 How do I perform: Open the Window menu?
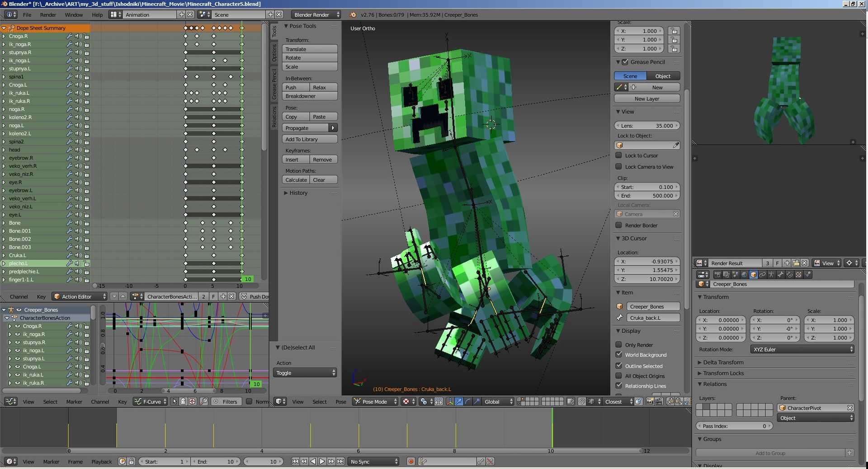pyautogui.click(x=74, y=15)
